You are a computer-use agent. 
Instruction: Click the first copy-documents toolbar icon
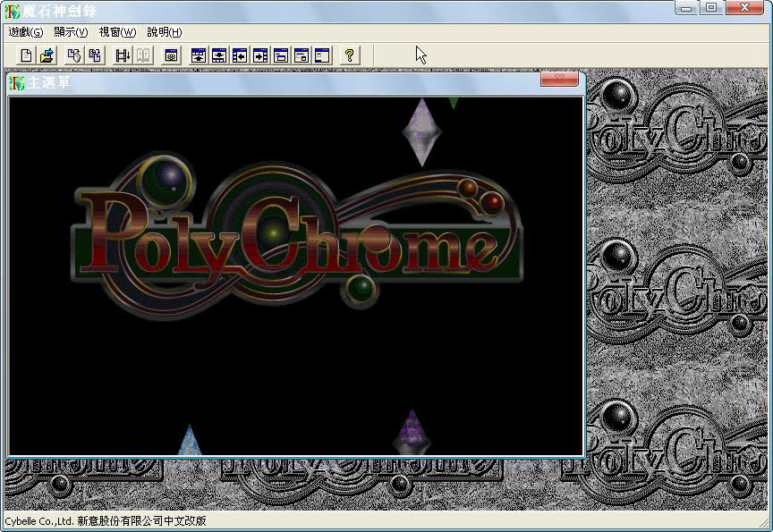click(74, 55)
